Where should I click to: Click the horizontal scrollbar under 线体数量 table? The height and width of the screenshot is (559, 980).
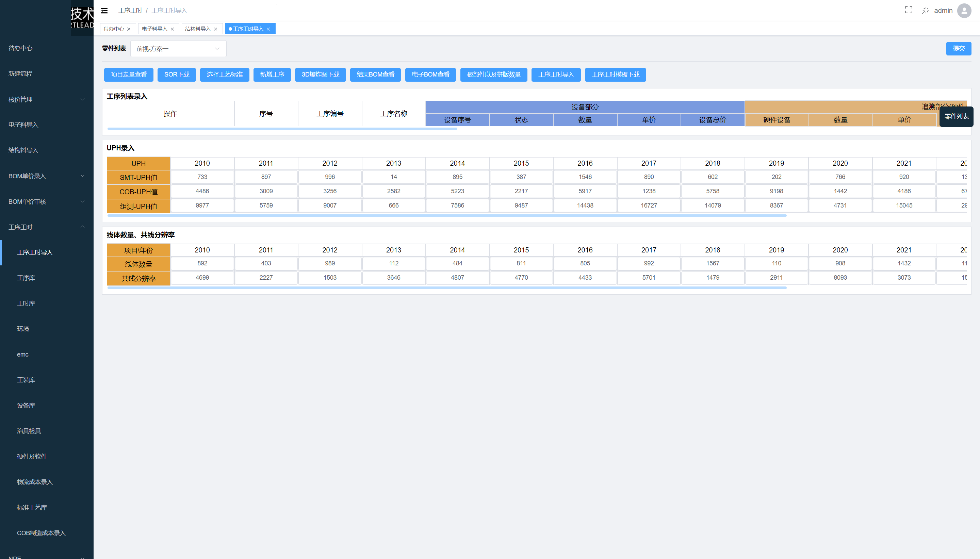coord(447,287)
